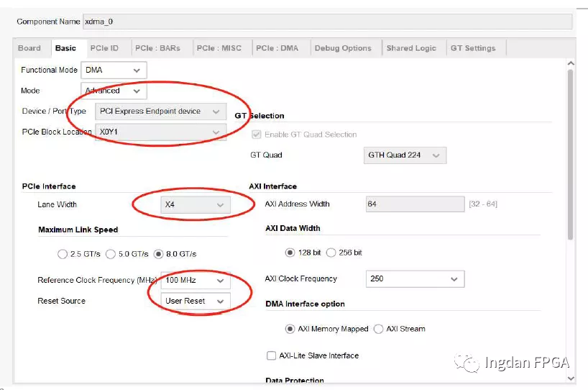Switch to the PCIe ID tab
This screenshot has width=588, height=390.
[104, 48]
